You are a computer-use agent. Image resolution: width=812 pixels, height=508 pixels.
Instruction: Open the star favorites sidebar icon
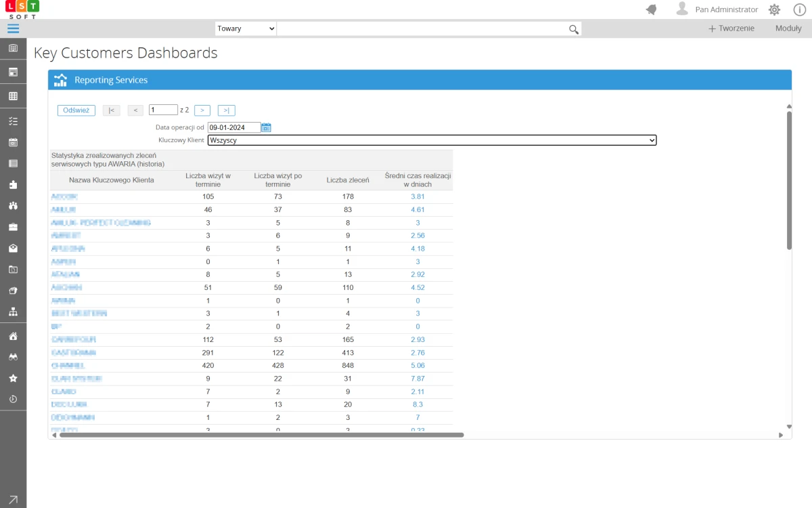pyautogui.click(x=13, y=378)
